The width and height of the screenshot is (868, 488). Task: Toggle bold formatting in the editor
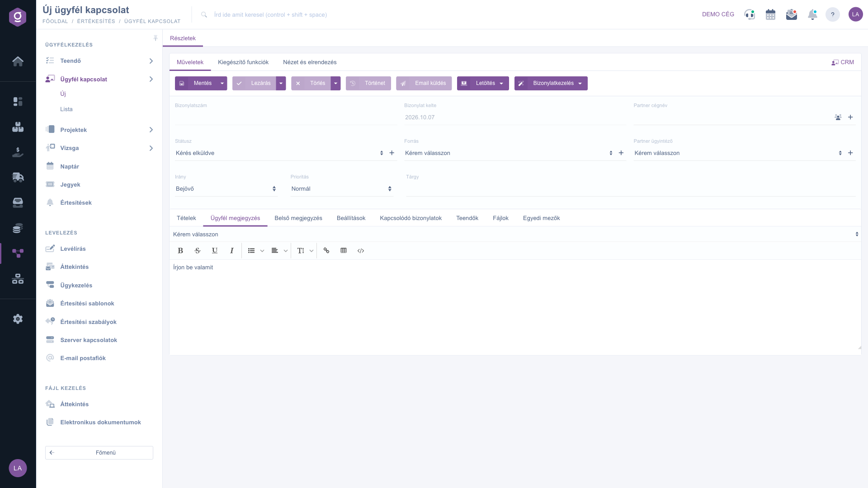tap(180, 251)
